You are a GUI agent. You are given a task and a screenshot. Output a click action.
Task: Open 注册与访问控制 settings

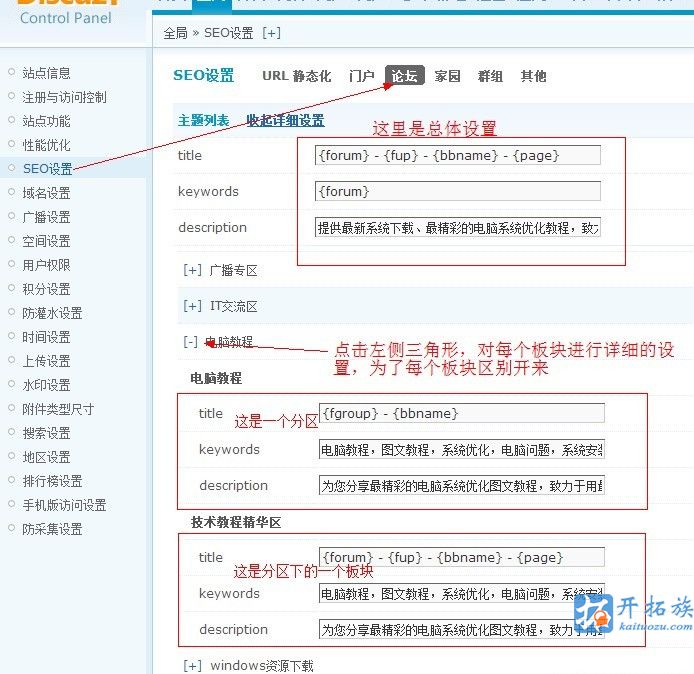pos(64,97)
